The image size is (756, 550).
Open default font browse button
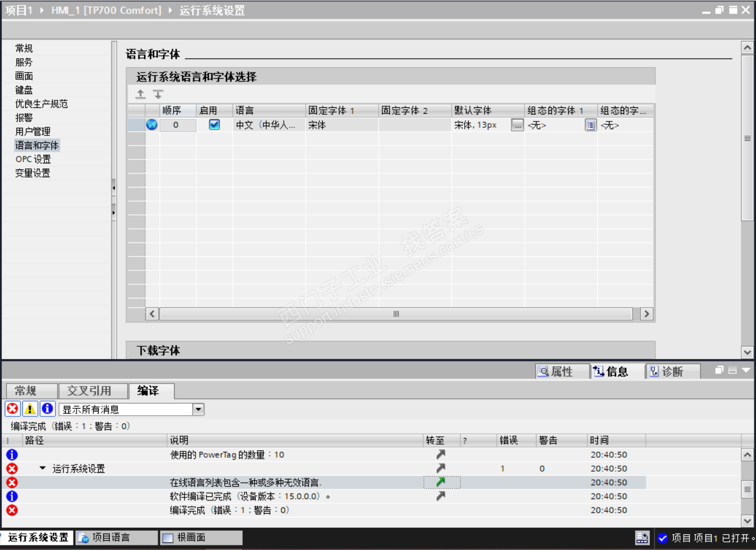tap(517, 125)
